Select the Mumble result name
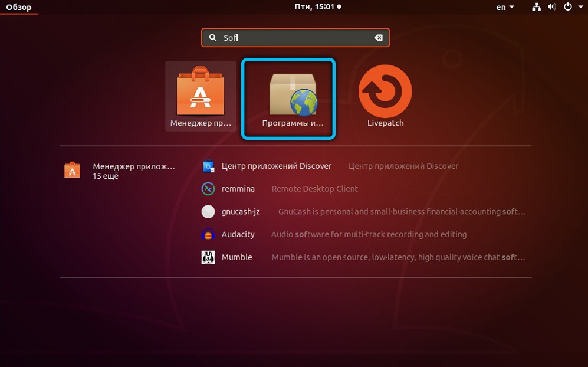 click(236, 257)
